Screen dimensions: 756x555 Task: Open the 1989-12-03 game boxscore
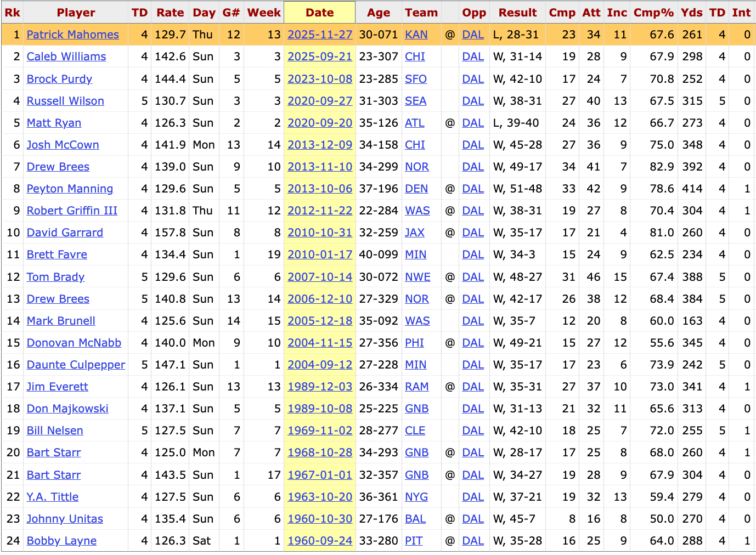pos(320,387)
